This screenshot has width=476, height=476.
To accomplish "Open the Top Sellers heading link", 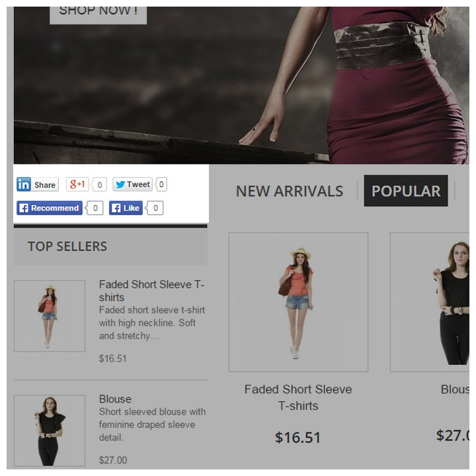I will 67,246.
